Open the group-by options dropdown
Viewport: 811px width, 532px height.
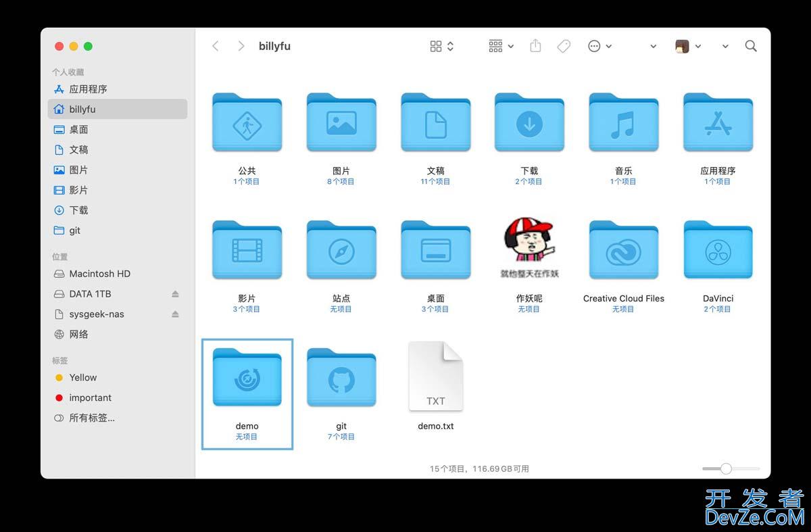[501, 46]
